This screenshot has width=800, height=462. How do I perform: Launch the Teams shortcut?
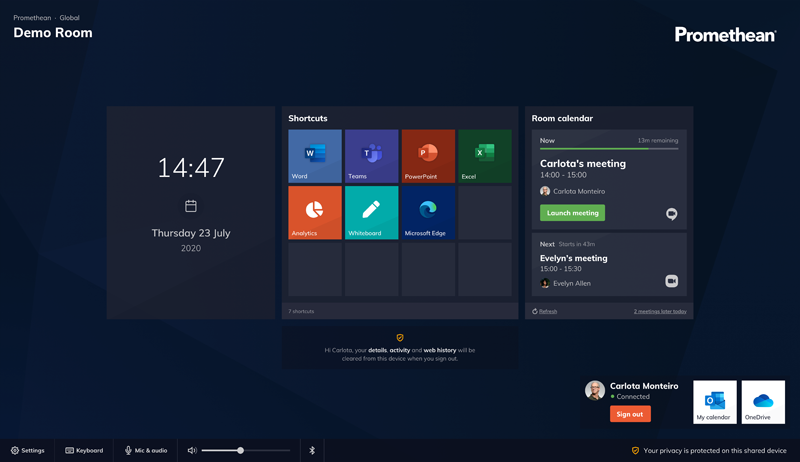click(x=371, y=156)
